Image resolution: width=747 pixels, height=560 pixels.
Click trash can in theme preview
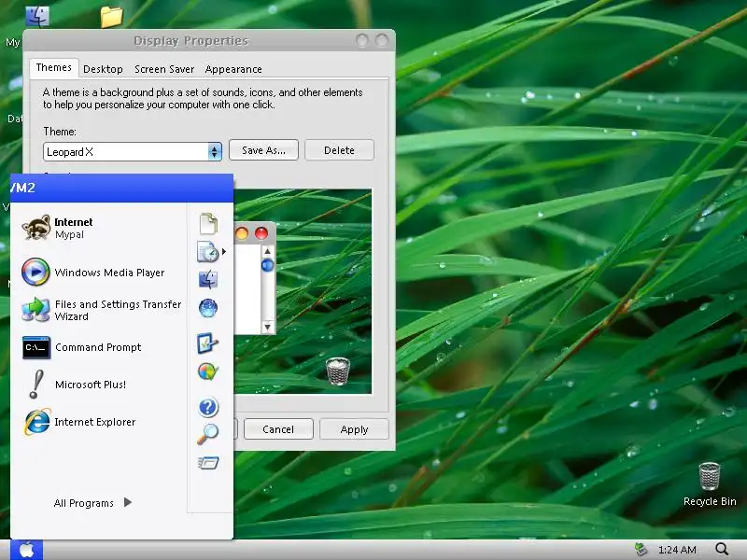pyautogui.click(x=338, y=371)
